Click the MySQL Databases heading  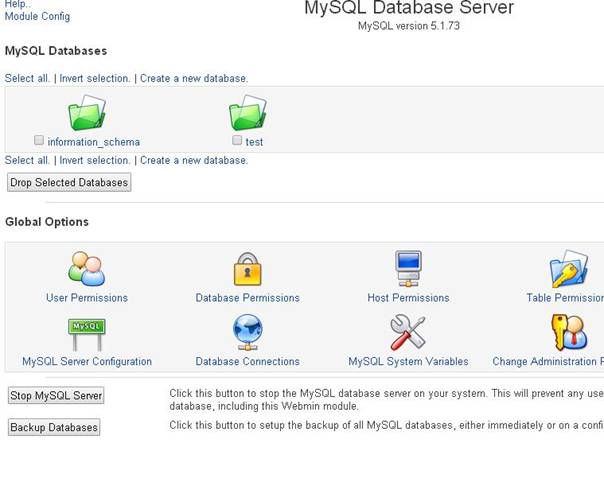56,51
